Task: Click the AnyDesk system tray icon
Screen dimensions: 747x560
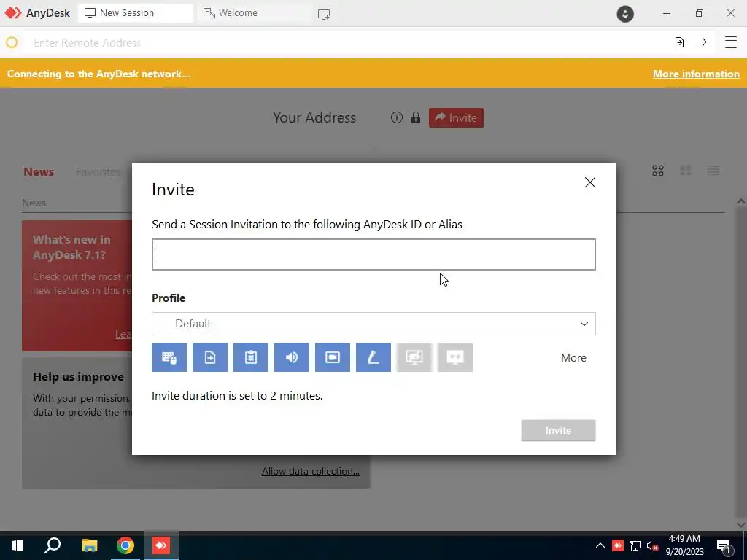Action: (x=618, y=545)
